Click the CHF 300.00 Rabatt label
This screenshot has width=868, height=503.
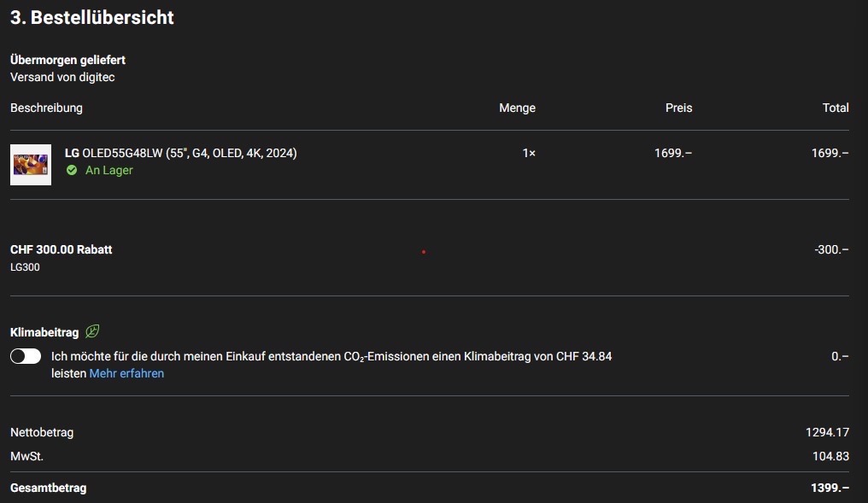point(62,249)
